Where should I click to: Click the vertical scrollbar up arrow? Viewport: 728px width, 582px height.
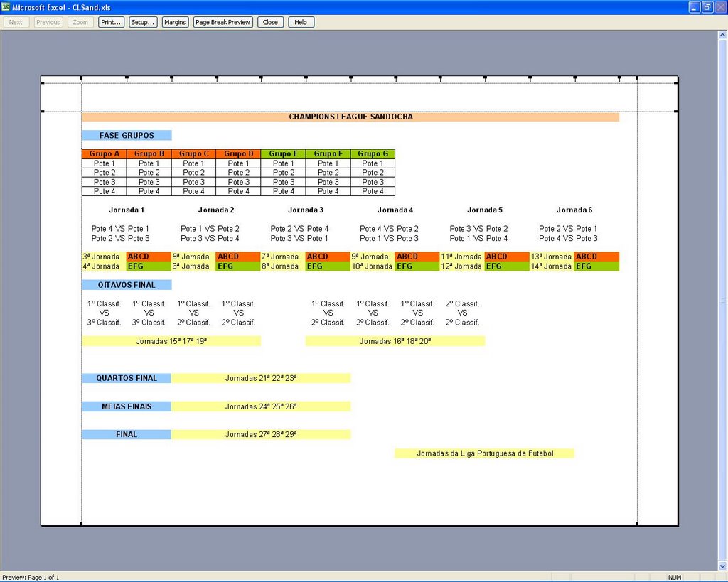722,35
